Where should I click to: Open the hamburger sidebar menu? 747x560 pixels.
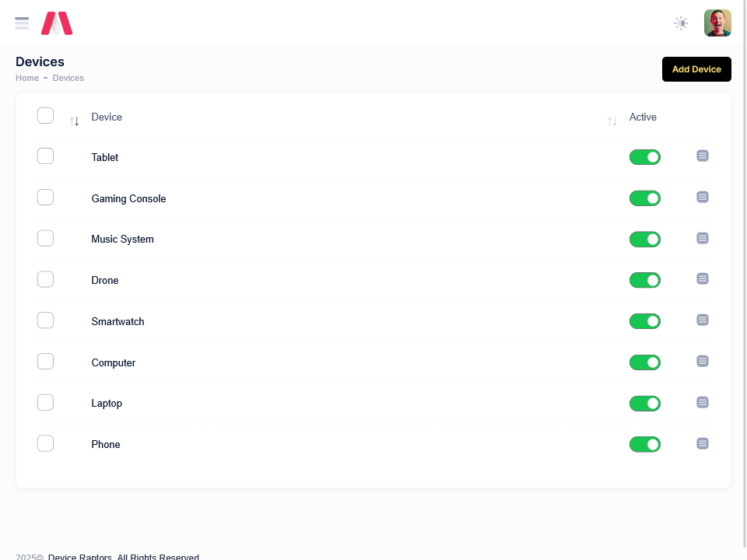coord(22,23)
